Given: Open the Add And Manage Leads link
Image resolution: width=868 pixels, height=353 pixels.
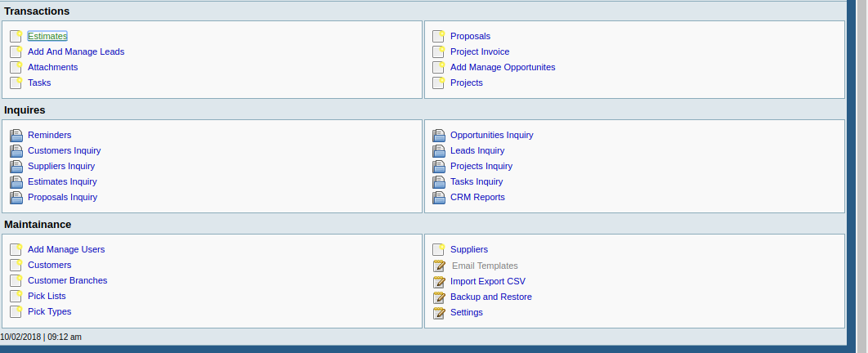Looking at the screenshot, I should pyautogui.click(x=76, y=51).
